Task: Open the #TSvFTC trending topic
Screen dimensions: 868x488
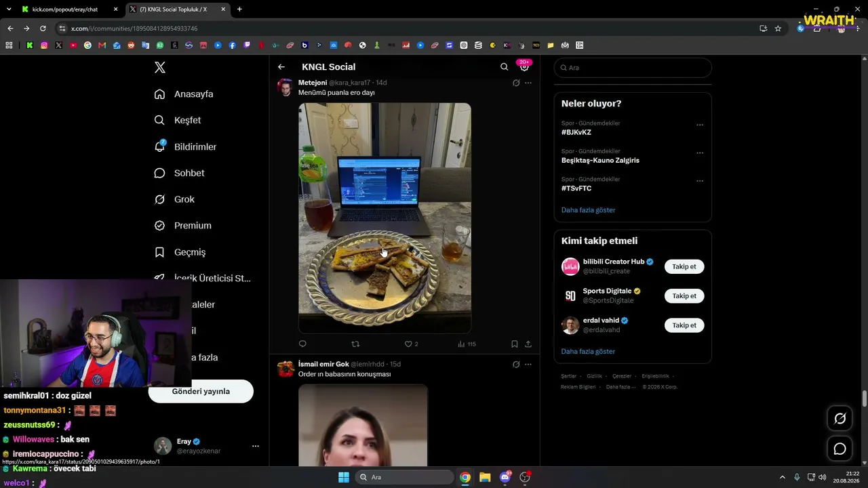Action: [576, 188]
